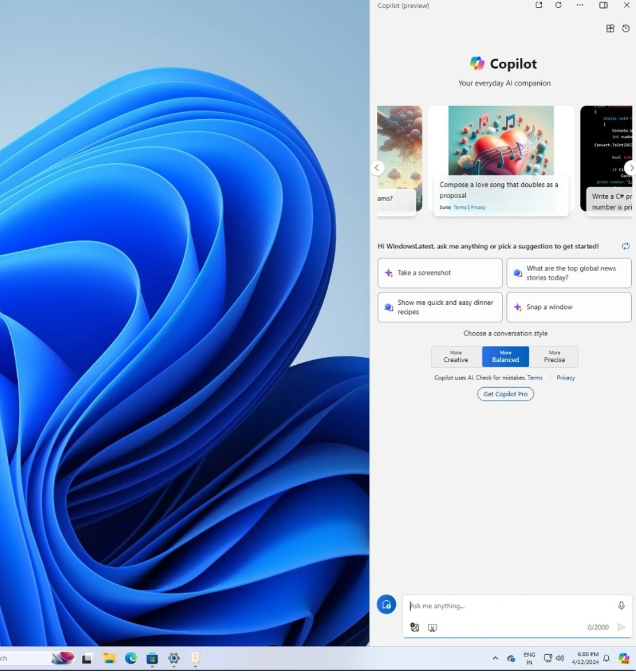636x672 pixels.
Task: Refresh the suggestion prompts
Action: [x=626, y=246]
